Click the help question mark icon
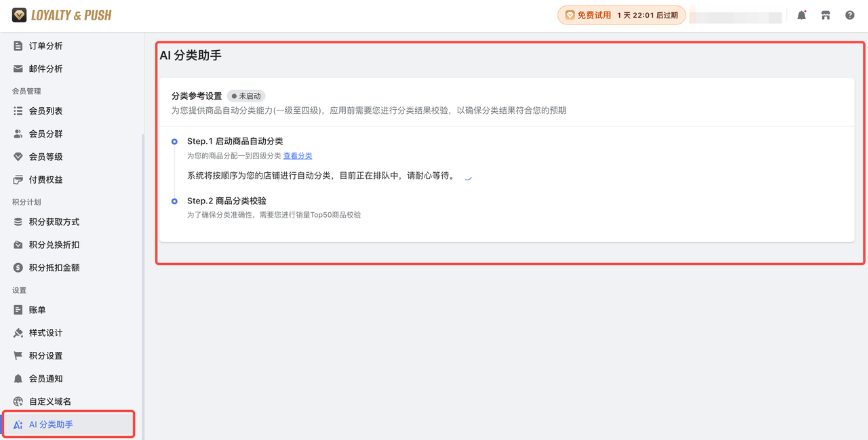Image resolution: width=868 pixels, height=440 pixels. [850, 15]
